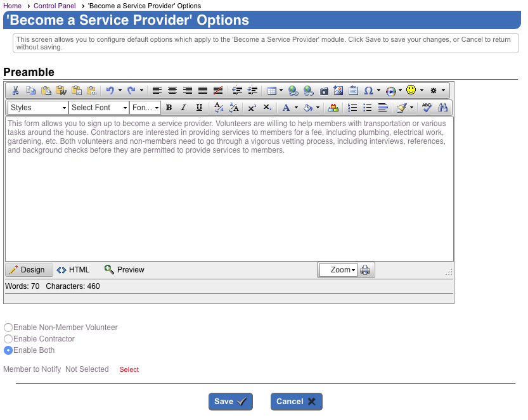The height and width of the screenshot is (420, 528).
Task: Toggle underline formatting in the editor
Action: point(198,108)
